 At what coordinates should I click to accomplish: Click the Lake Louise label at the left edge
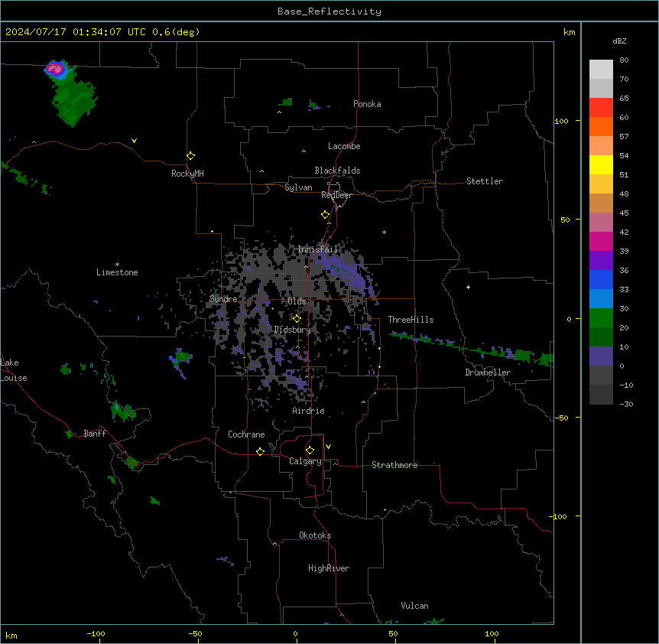point(12,370)
